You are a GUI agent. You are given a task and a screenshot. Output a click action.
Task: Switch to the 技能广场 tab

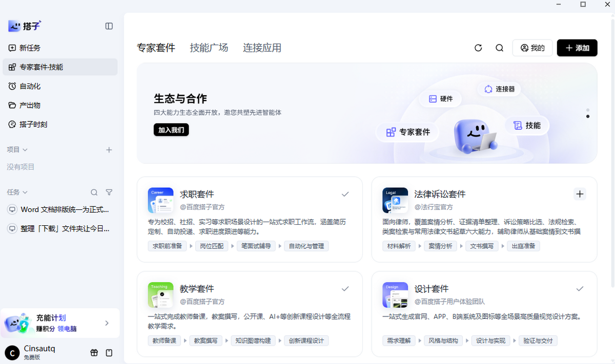pyautogui.click(x=209, y=48)
